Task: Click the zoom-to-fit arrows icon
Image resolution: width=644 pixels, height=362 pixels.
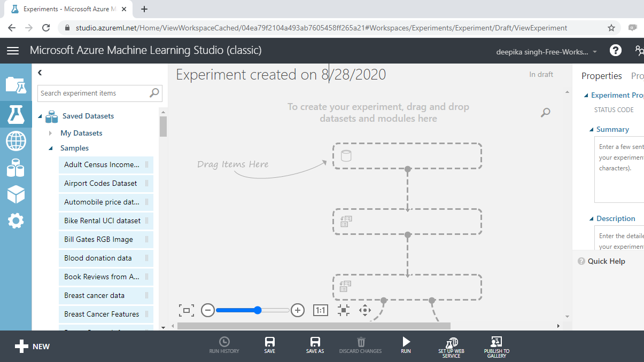Action: click(x=343, y=310)
